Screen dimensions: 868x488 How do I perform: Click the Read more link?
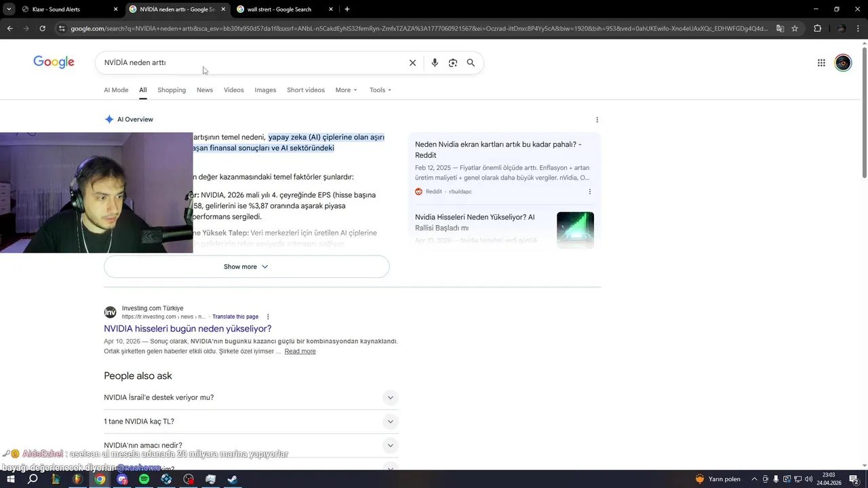click(x=300, y=351)
